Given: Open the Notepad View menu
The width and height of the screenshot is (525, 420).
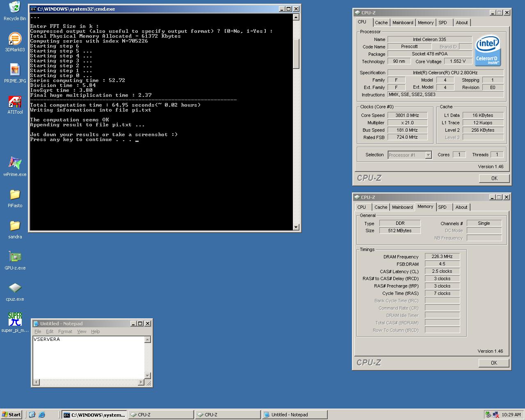Looking at the screenshot, I should point(82,331).
